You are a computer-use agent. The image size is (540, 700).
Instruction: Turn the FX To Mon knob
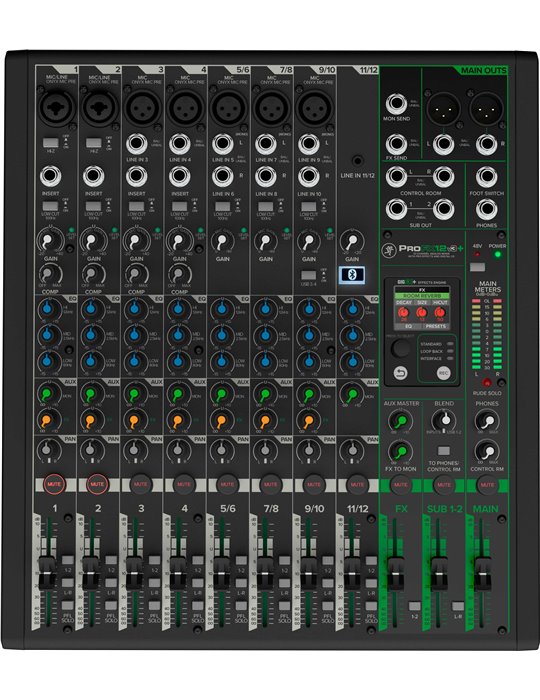pos(400,451)
